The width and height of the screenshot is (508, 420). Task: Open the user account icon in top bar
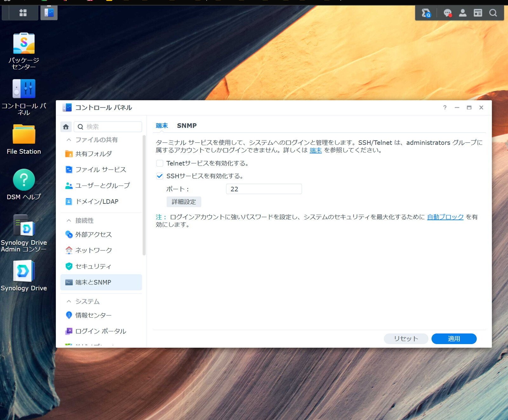[463, 13]
